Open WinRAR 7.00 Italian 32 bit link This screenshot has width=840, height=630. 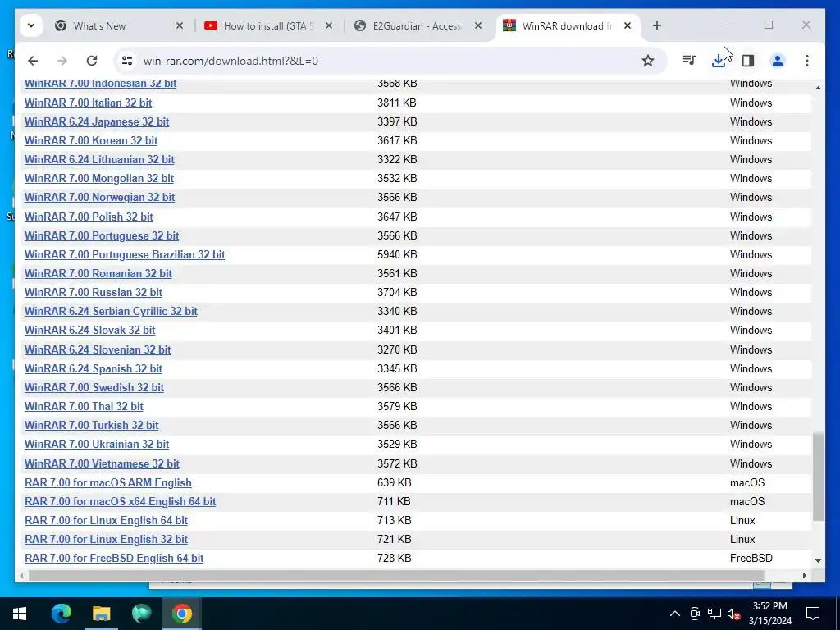tap(88, 103)
